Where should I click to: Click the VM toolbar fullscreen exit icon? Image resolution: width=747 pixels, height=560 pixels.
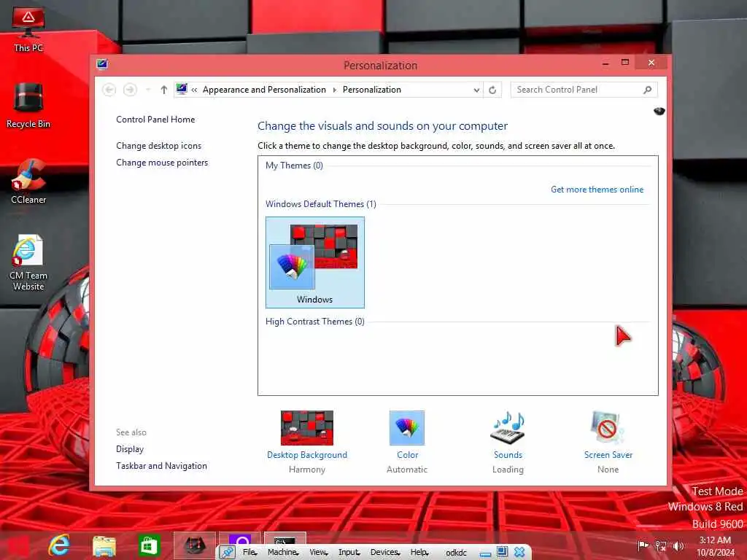pos(502,552)
